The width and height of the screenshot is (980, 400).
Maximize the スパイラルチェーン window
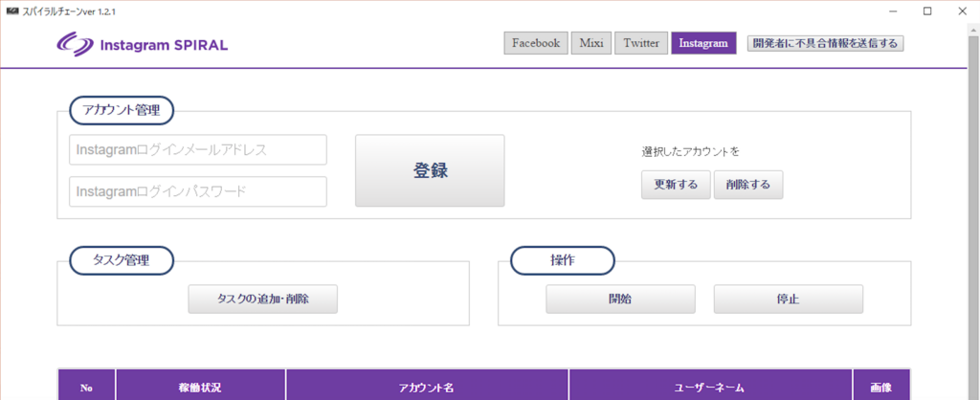tap(927, 11)
